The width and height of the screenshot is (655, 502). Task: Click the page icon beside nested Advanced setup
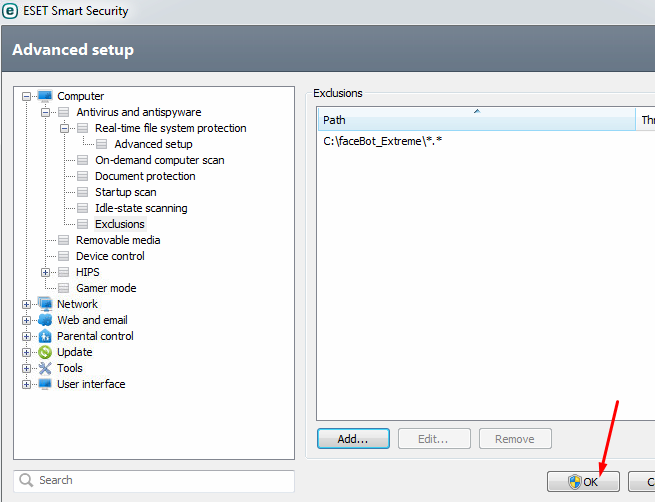(102, 144)
